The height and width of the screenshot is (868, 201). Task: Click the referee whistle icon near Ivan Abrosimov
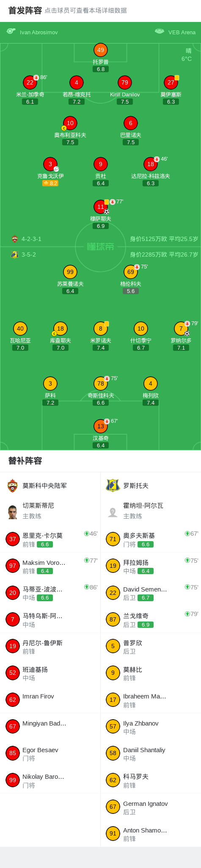[11, 31]
